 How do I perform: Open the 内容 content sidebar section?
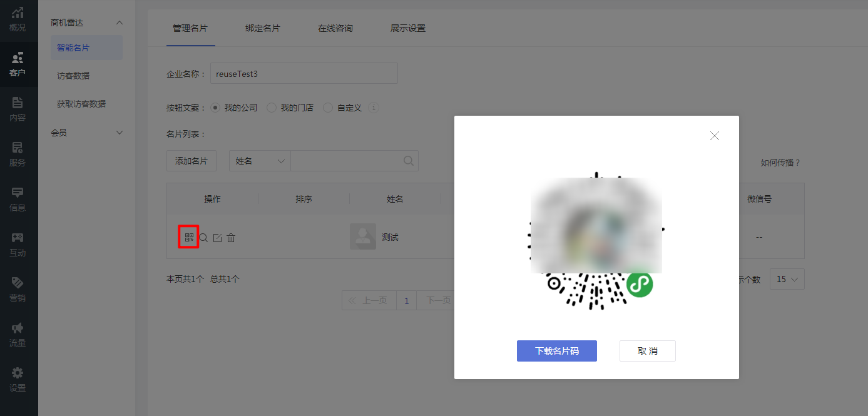[18, 109]
